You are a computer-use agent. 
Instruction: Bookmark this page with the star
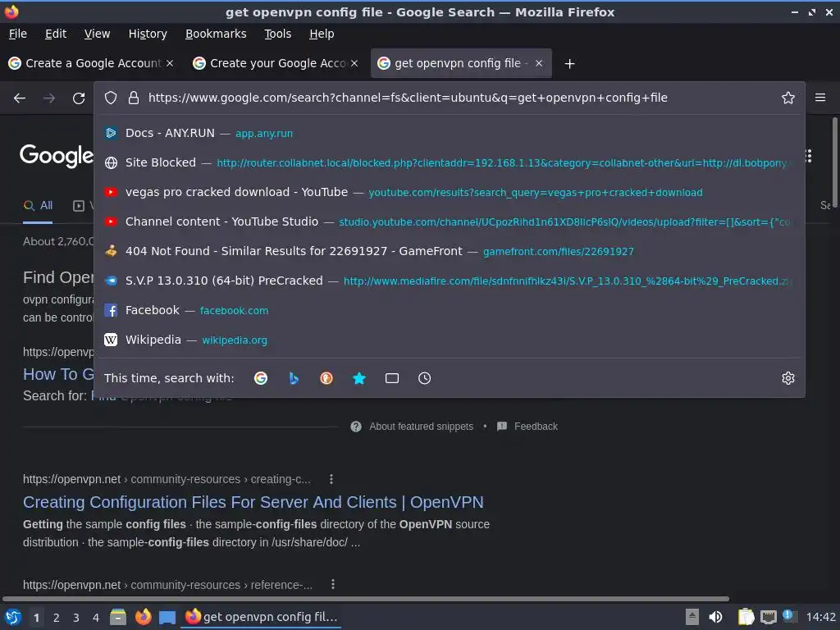click(788, 98)
